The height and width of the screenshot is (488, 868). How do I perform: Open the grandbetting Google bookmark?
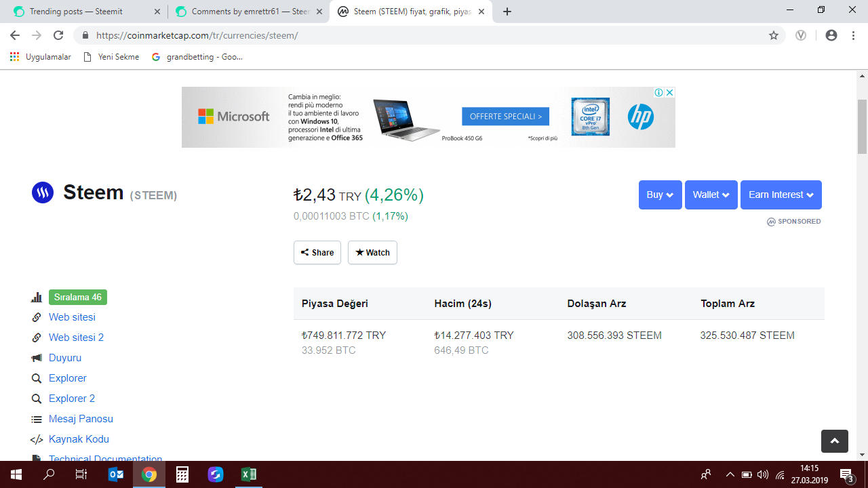pyautogui.click(x=197, y=57)
